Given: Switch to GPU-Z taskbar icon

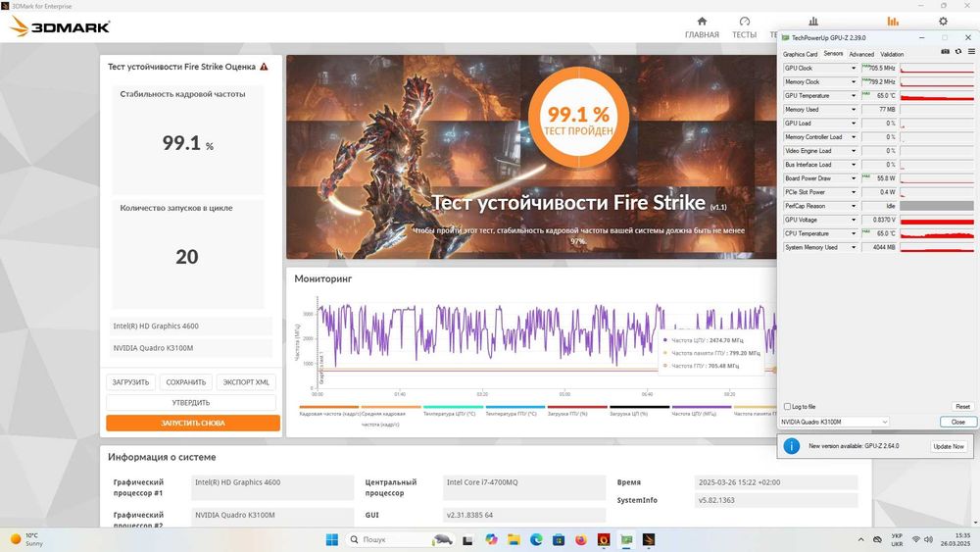Looking at the screenshot, I should (626, 539).
